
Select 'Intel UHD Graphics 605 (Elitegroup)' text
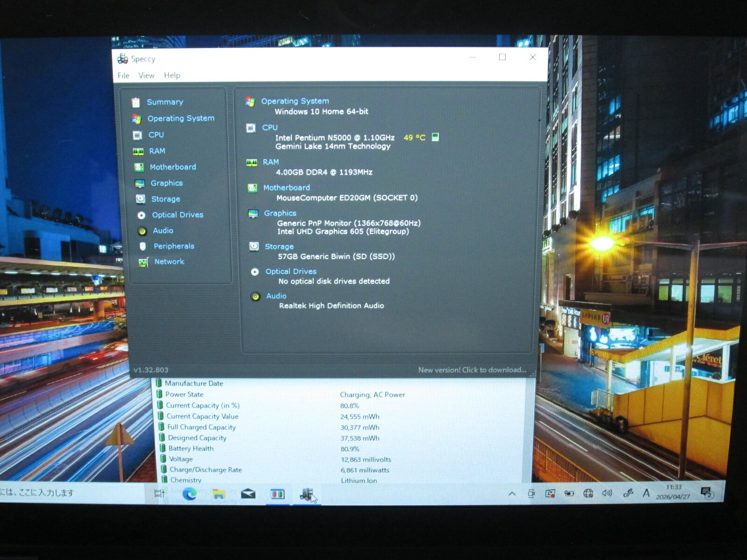pos(343,231)
